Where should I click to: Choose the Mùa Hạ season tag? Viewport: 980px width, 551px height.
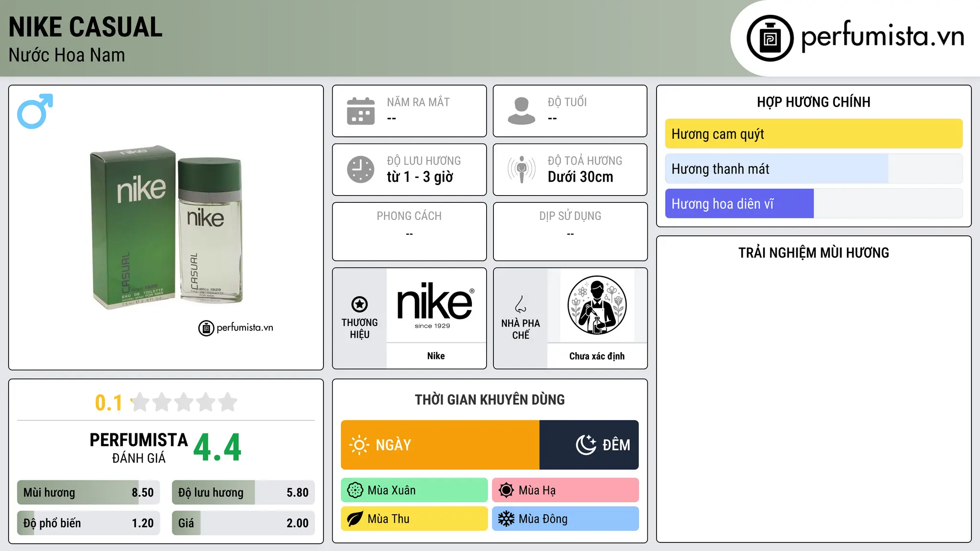click(566, 490)
